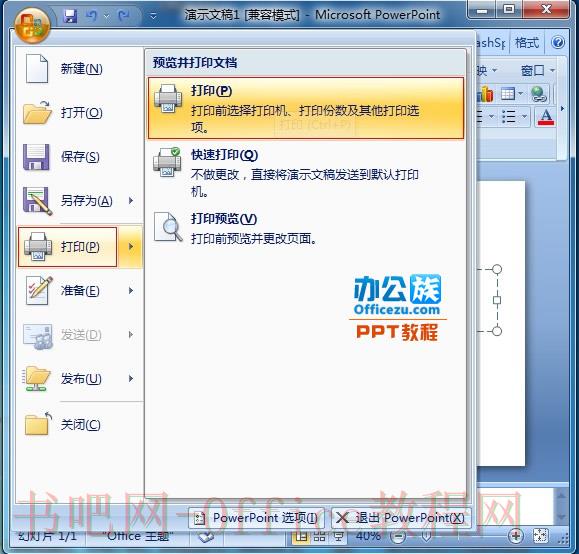Click the square middle handle on slide shape
Viewport: 579px width, 554px height.
click(497, 300)
